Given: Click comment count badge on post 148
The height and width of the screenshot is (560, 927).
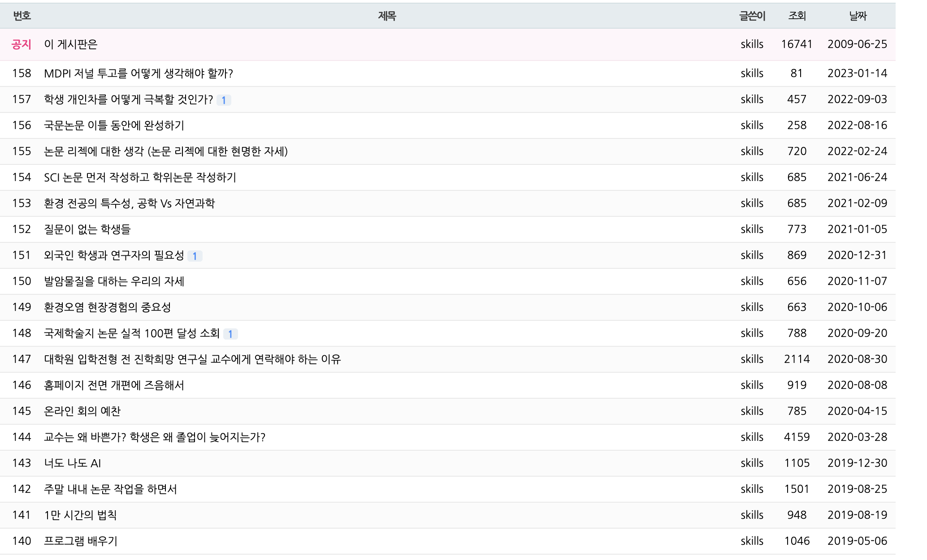Looking at the screenshot, I should 230,334.
